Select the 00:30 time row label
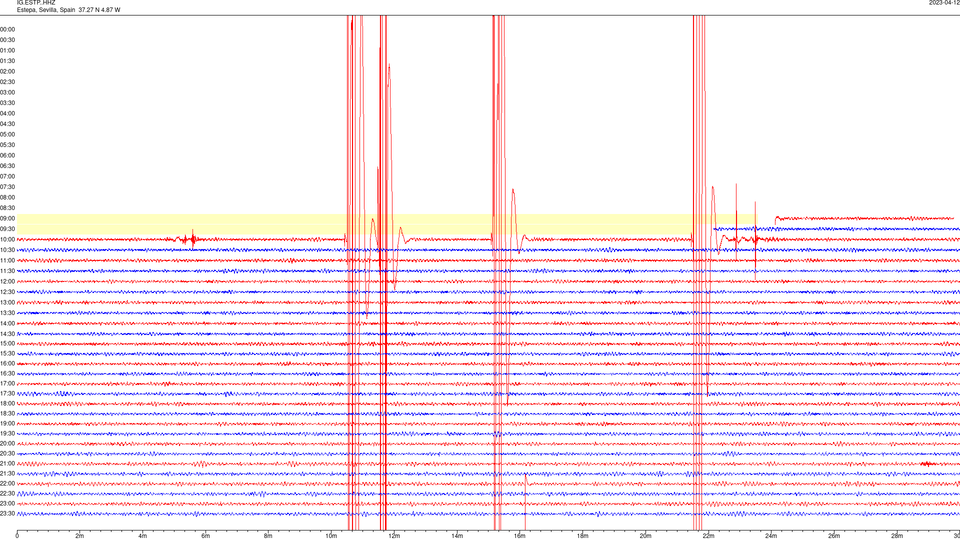This screenshot has width=960, height=540. 7,40
